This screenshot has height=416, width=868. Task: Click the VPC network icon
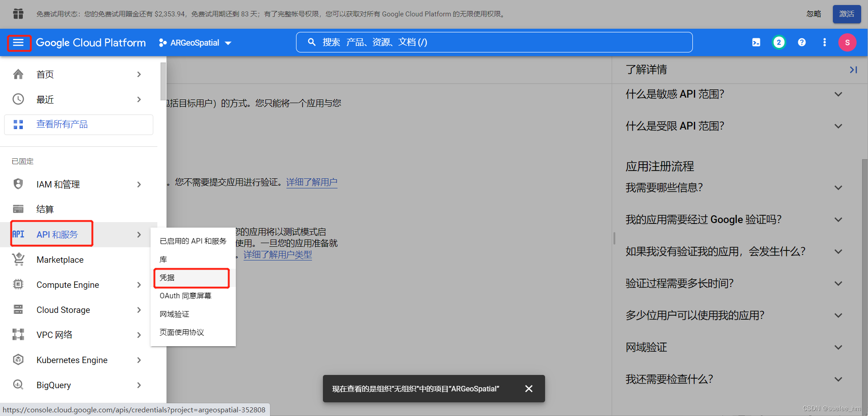tap(18, 334)
